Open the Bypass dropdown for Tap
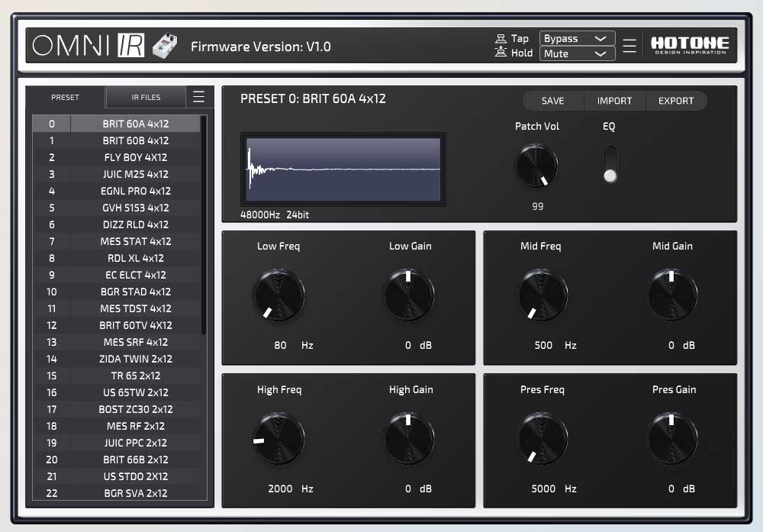763x532 pixels. point(577,38)
